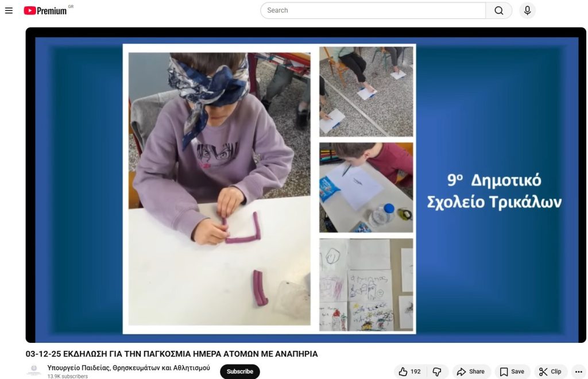Click the 13.9K subscribers count

coord(67,376)
